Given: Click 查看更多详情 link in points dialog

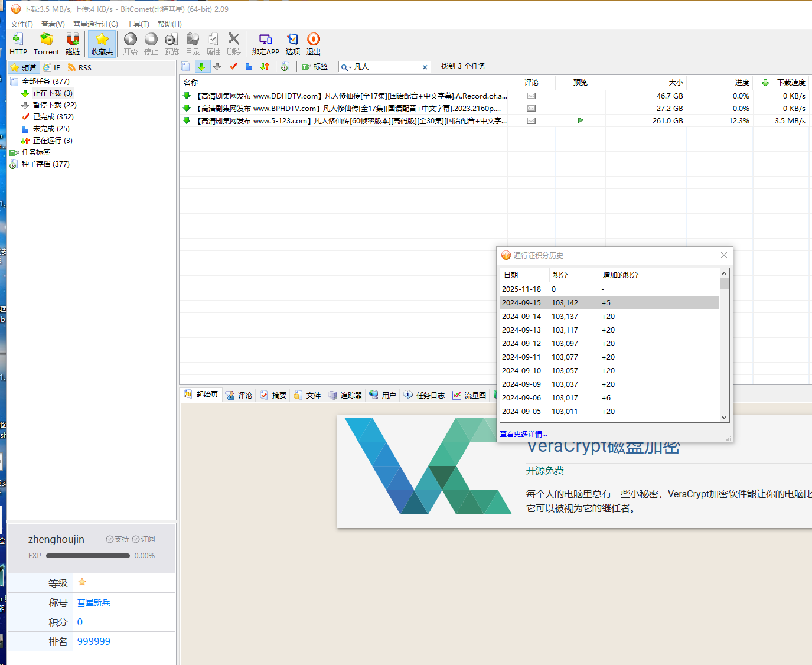Looking at the screenshot, I should pyautogui.click(x=523, y=434).
